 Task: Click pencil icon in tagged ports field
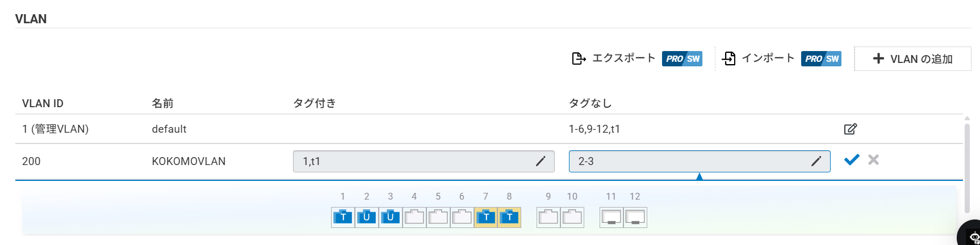pyautogui.click(x=541, y=162)
